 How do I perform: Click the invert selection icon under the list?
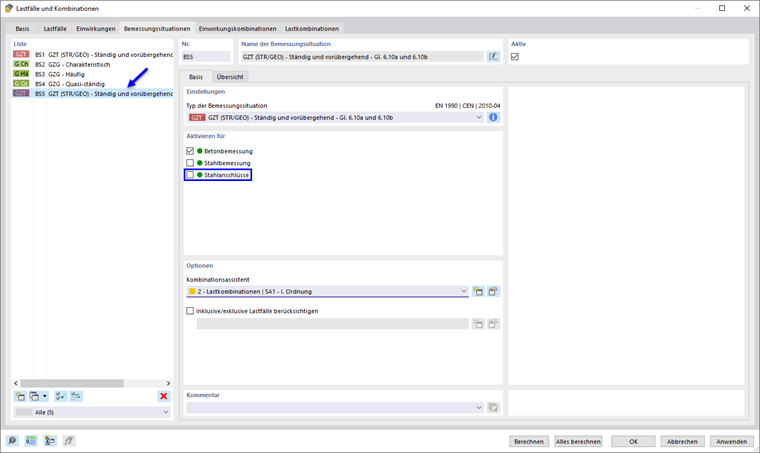[x=76, y=396]
